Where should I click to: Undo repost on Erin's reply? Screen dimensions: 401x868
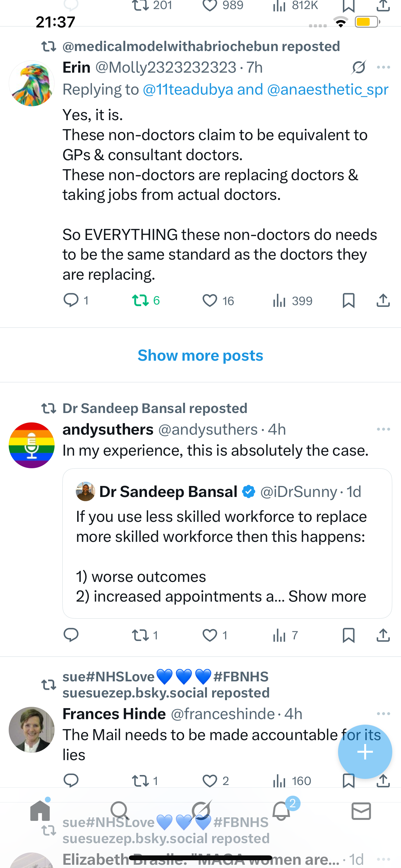(x=140, y=300)
